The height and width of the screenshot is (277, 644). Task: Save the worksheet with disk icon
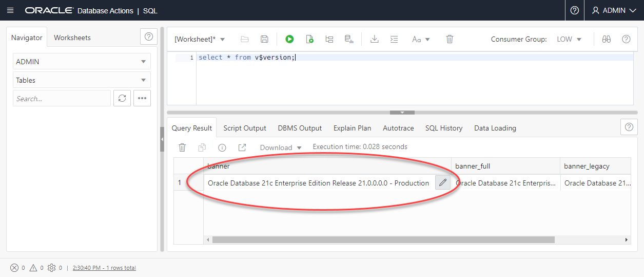264,39
